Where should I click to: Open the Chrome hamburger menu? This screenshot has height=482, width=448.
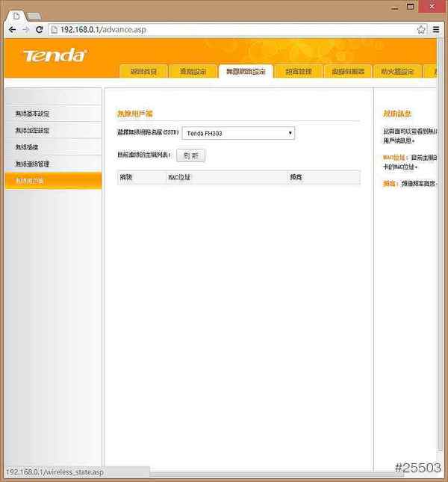coord(436,29)
